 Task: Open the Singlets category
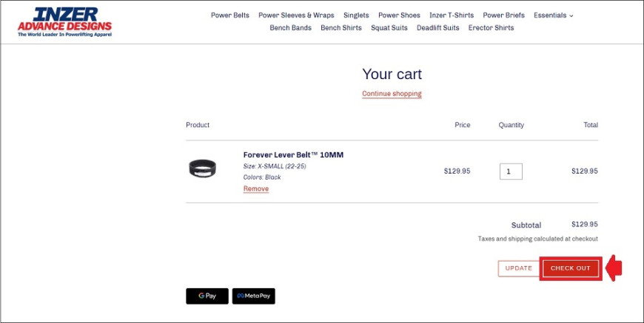pyautogui.click(x=356, y=16)
